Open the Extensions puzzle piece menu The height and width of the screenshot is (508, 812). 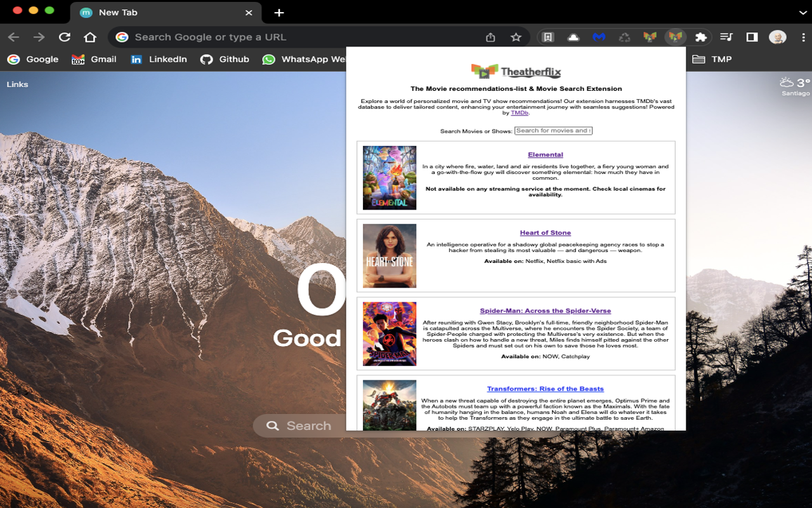pyautogui.click(x=701, y=37)
